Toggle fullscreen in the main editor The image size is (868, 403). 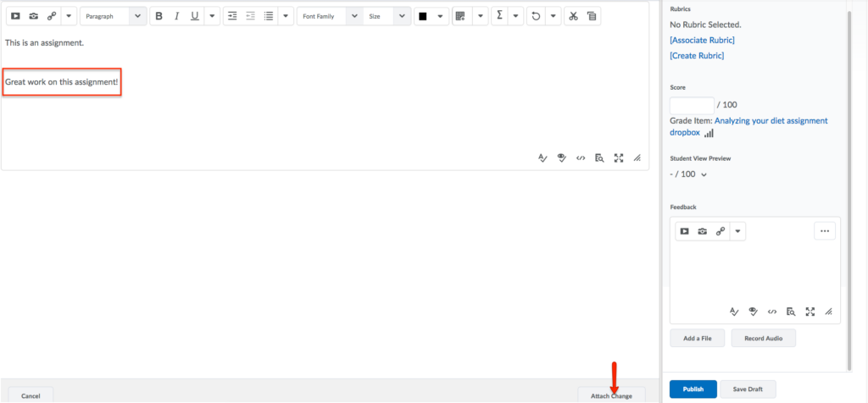pyautogui.click(x=619, y=157)
